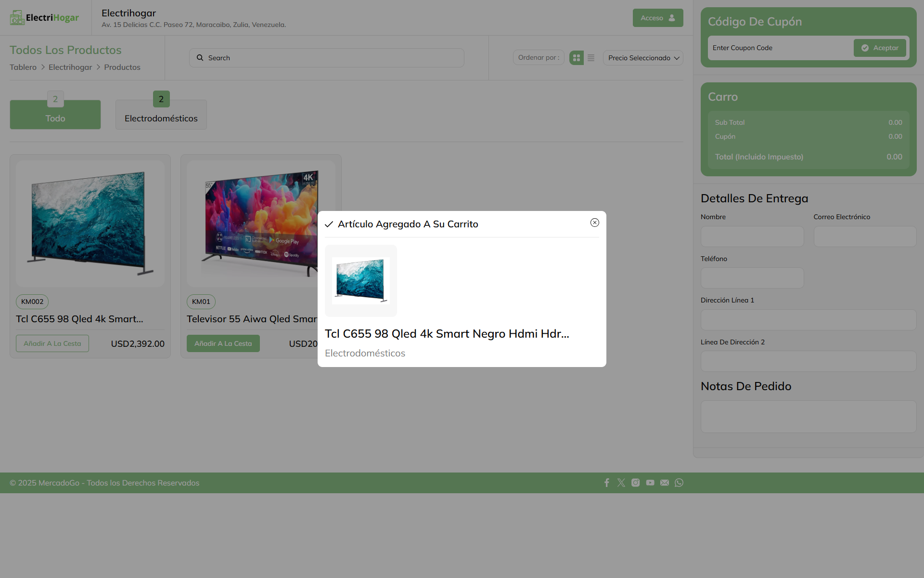Click the Tcl C655 98 Qled card title
The height and width of the screenshot is (578, 924).
(x=79, y=319)
